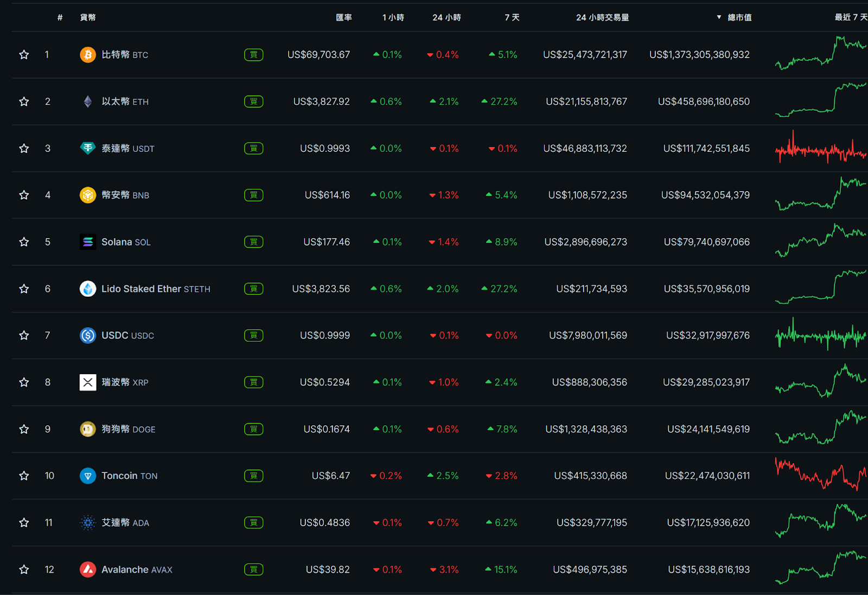
Task: Click the 買 buy button for Avalanche
Action: (254, 570)
